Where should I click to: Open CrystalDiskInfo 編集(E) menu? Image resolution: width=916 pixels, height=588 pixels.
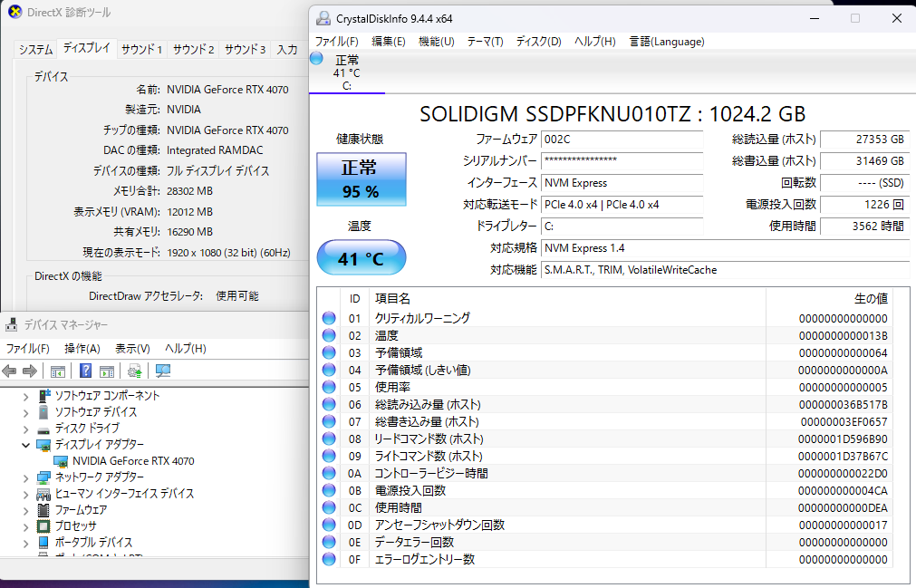click(389, 42)
